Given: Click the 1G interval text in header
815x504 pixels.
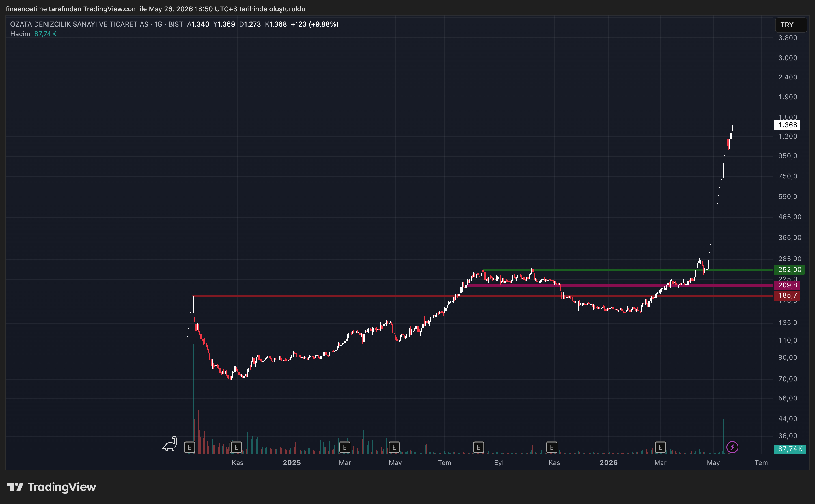Looking at the screenshot, I should [158, 24].
